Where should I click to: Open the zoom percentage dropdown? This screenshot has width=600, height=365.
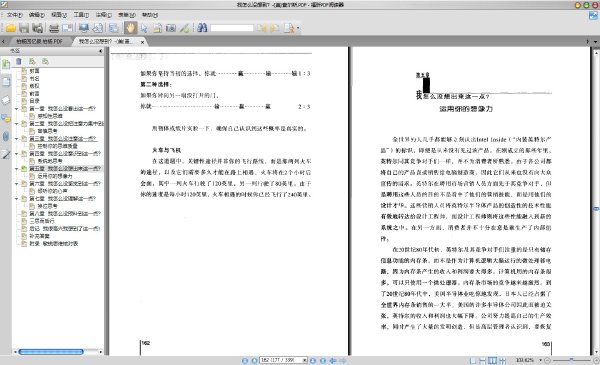tap(540, 360)
